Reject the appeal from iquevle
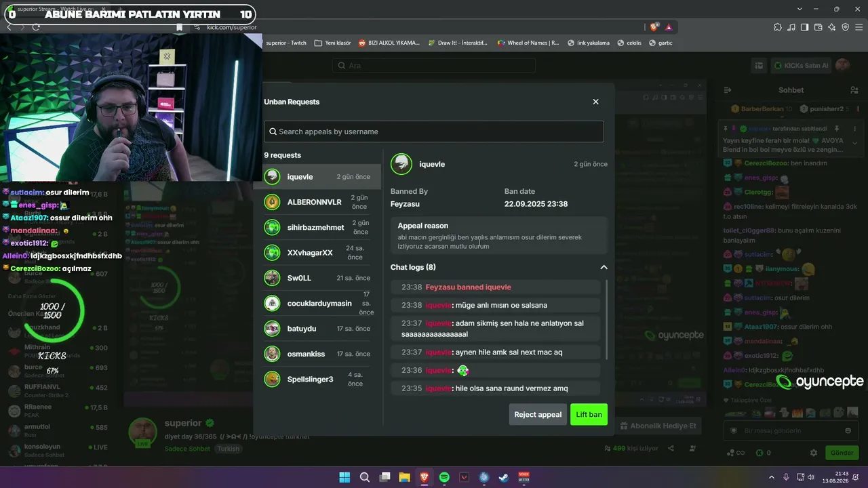This screenshot has width=868, height=488. [x=538, y=414]
